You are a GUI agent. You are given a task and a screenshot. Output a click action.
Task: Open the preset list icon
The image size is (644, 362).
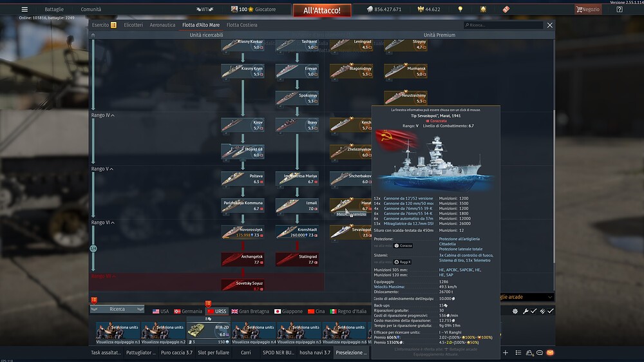pos(518,352)
